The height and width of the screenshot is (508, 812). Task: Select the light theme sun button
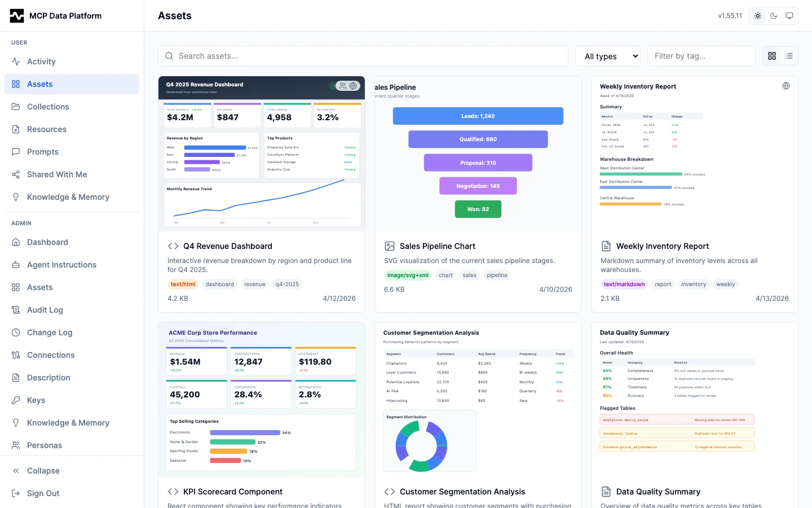758,16
